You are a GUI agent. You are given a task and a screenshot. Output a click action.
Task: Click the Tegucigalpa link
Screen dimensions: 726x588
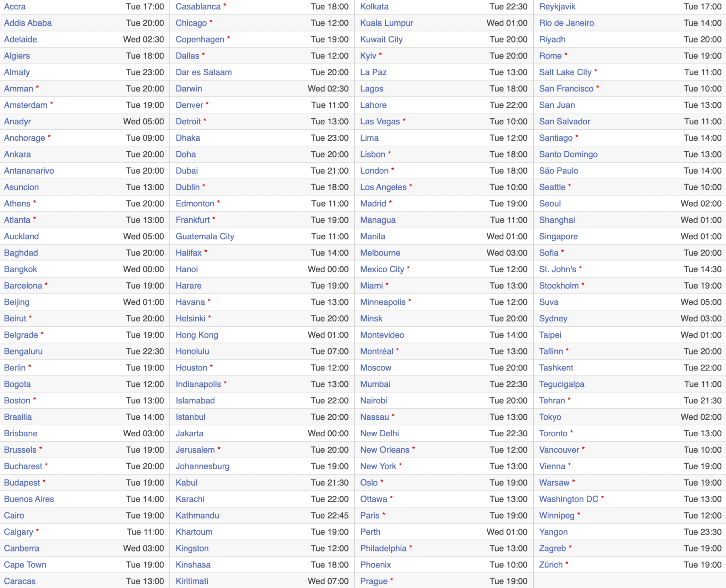coord(562,384)
